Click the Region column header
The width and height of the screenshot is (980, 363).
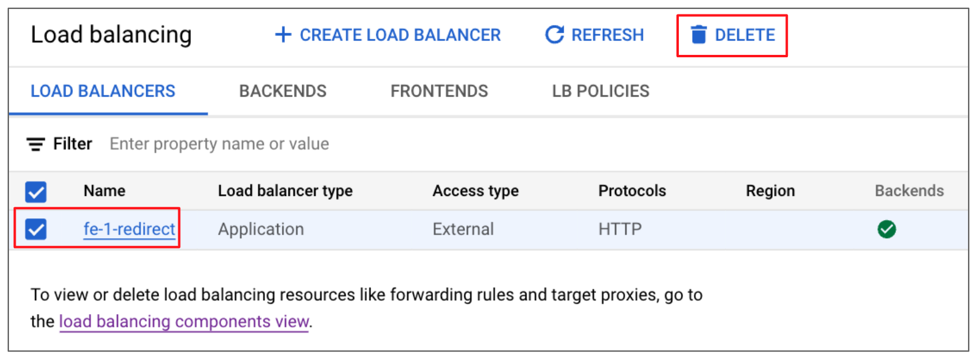(770, 191)
